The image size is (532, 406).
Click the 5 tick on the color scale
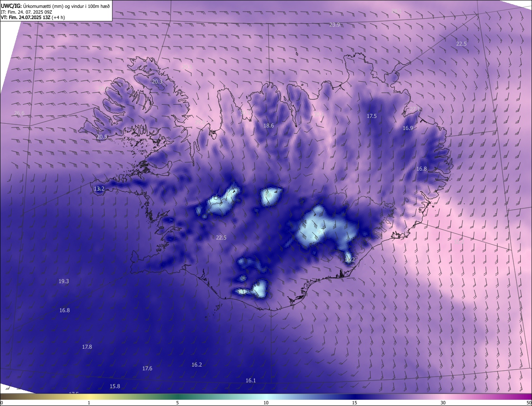pos(177,403)
